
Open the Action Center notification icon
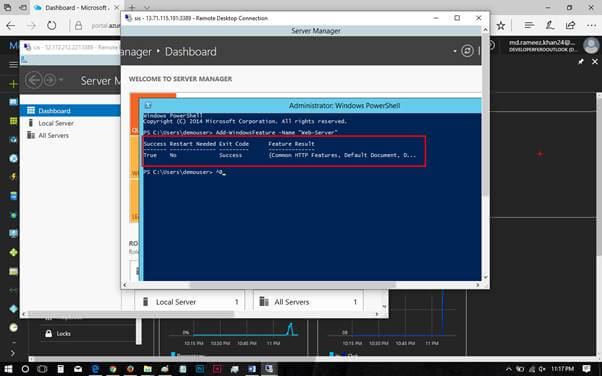[x=586, y=369]
